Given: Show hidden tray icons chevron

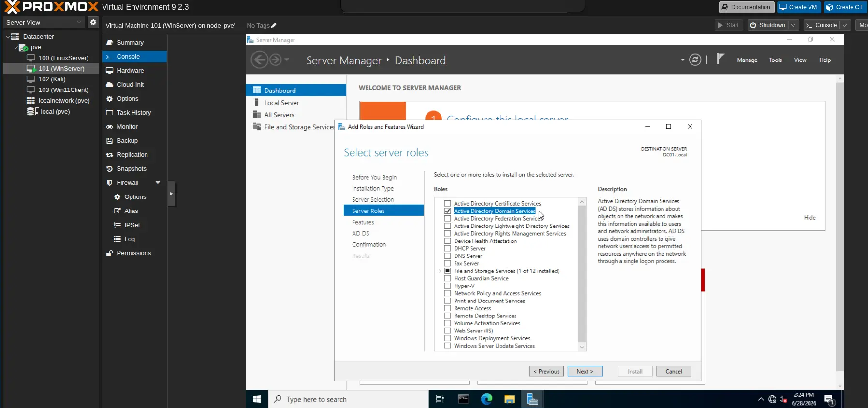Looking at the screenshot, I should coord(761,400).
